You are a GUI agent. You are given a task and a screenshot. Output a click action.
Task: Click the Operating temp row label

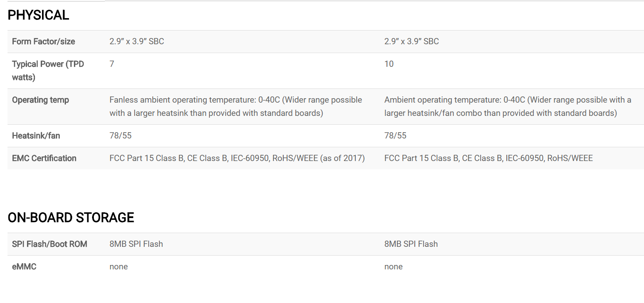(x=40, y=100)
